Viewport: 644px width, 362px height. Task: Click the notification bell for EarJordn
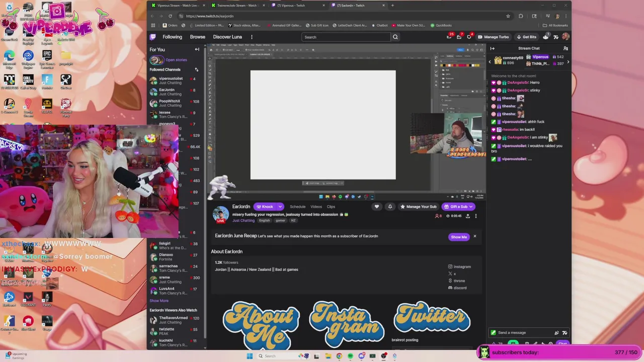click(x=390, y=207)
